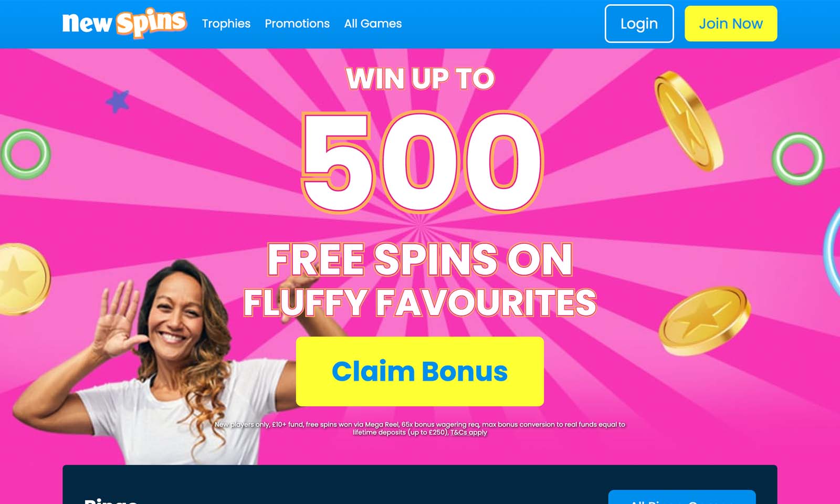
Task: Click the Fluffy Favourites heading text
Action: pyautogui.click(x=419, y=303)
